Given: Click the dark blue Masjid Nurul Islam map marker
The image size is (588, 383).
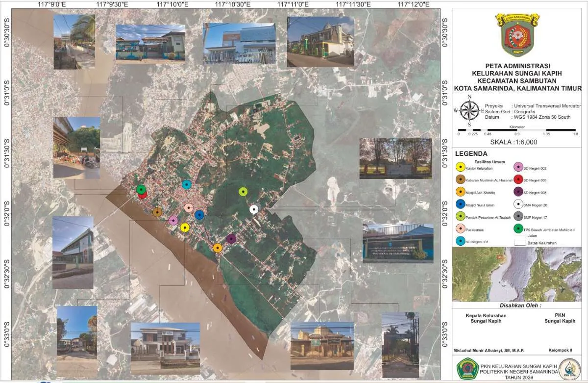Looking at the screenshot, I should (x=199, y=215).
